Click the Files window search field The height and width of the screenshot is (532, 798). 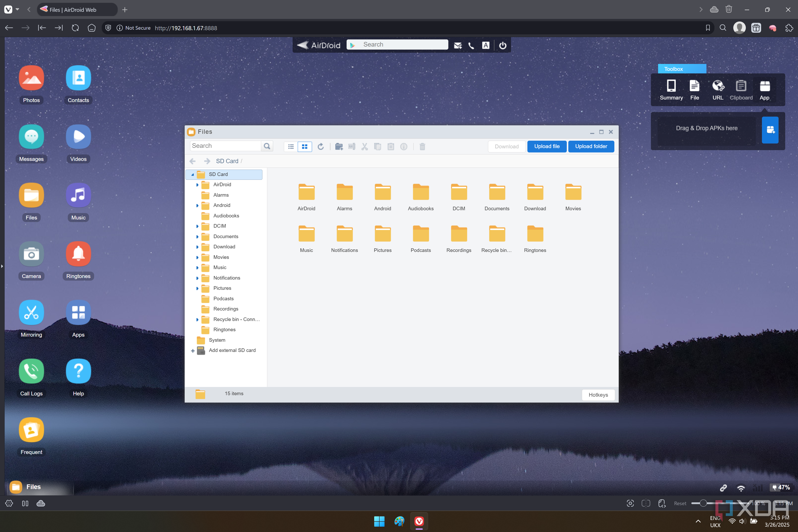225,146
